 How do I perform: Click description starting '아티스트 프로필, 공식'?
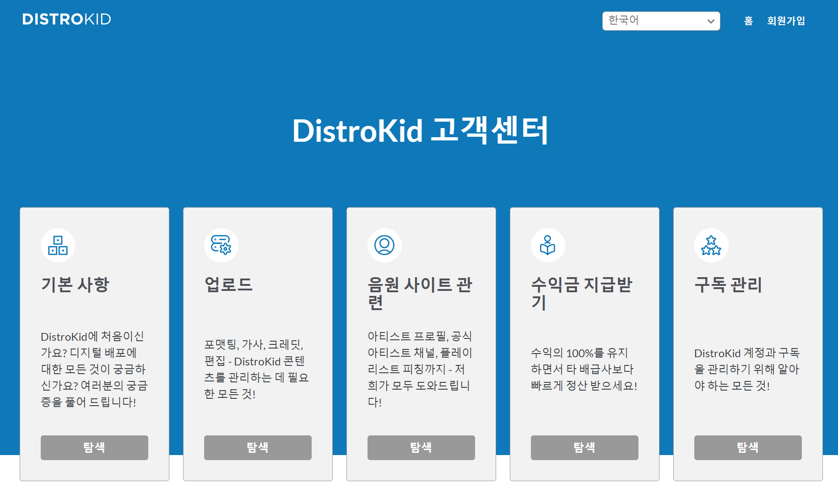point(420,369)
